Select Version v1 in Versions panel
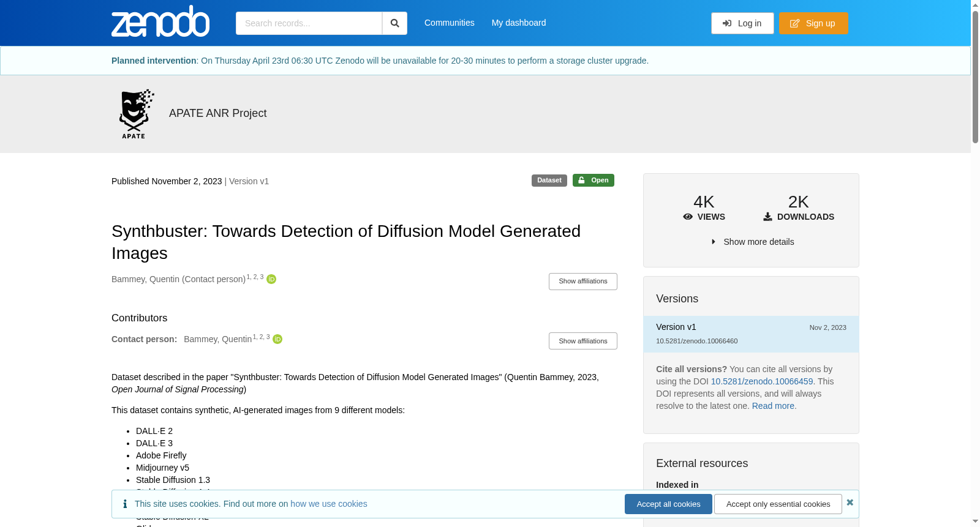The width and height of the screenshot is (980, 527). coord(751,334)
